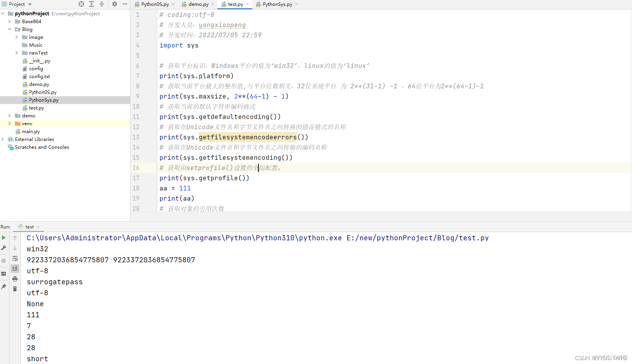Screen dimensions: 632x364
Task: Click the 'surrogatepass' console output line
Action: 55,282
